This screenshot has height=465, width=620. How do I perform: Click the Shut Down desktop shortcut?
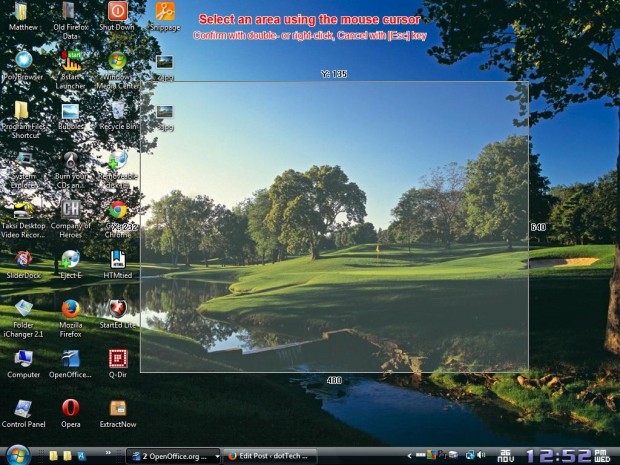pos(117,13)
